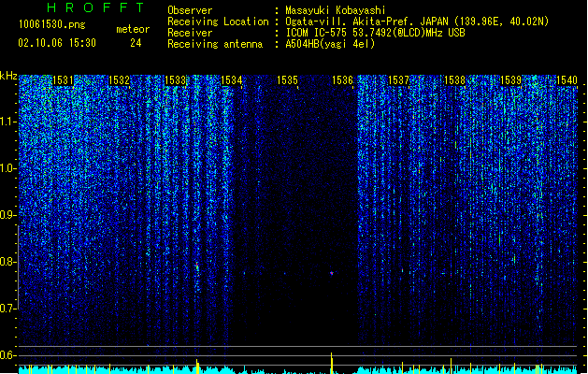Click the date stamp 02.10.06 15:30
The height and width of the screenshot is (374, 588).
pyautogui.click(x=57, y=43)
